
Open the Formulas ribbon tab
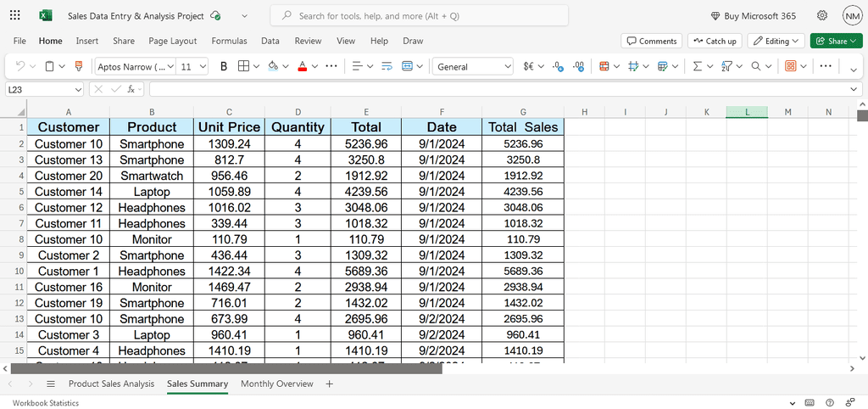coord(229,41)
